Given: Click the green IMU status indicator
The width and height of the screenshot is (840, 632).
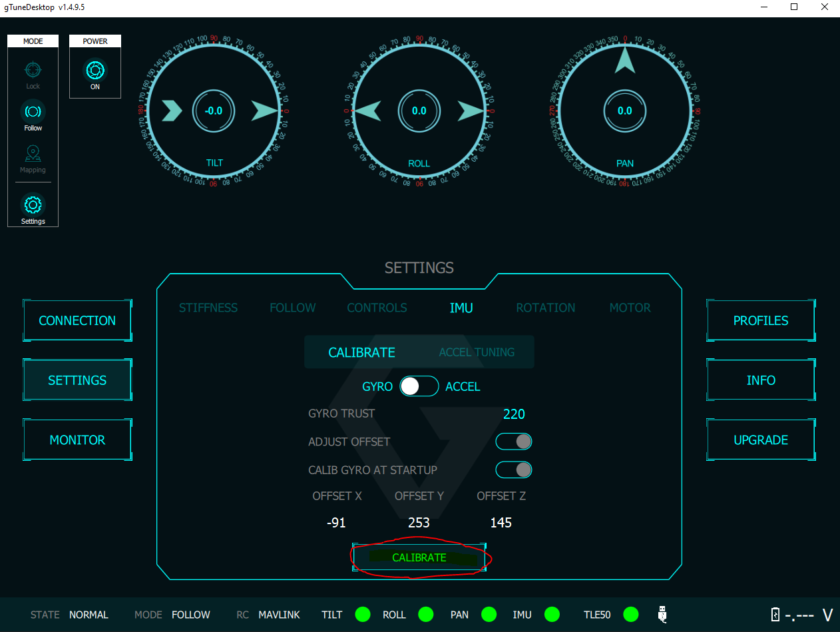Looking at the screenshot, I should click(552, 614).
